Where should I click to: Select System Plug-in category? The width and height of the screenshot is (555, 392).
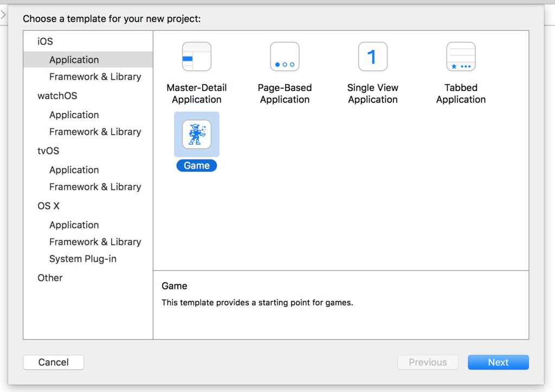click(83, 259)
